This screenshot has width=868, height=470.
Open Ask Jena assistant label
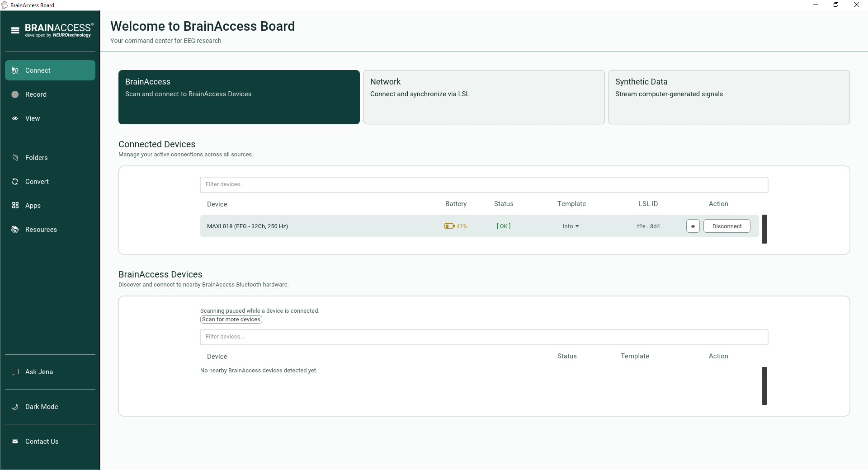[x=39, y=372]
